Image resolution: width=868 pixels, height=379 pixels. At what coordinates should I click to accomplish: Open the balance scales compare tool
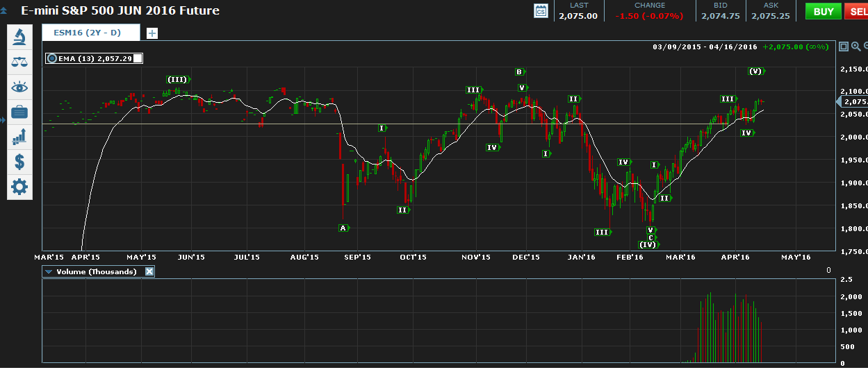pos(19,62)
